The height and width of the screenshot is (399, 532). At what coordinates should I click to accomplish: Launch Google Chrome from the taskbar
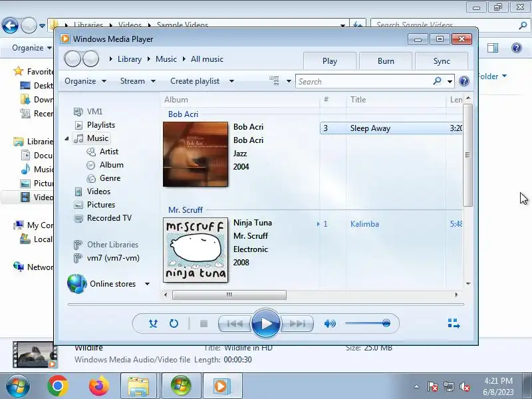click(x=58, y=386)
